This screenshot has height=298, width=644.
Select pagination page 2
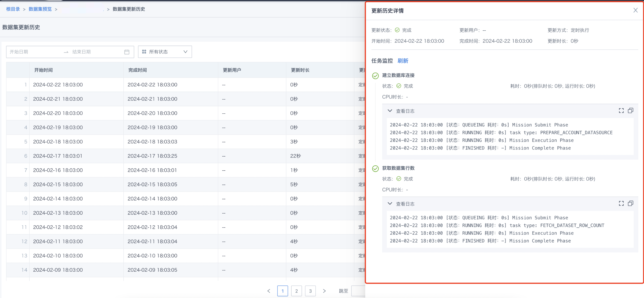[x=297, y=291]
